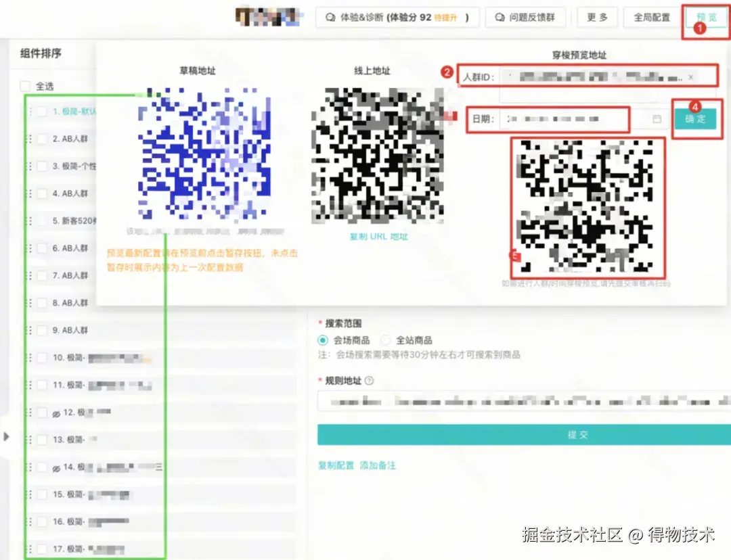The width and height of the screenshot is (731, 560).
Task: Click the 预览 button at top right
Action: point(706,18)
